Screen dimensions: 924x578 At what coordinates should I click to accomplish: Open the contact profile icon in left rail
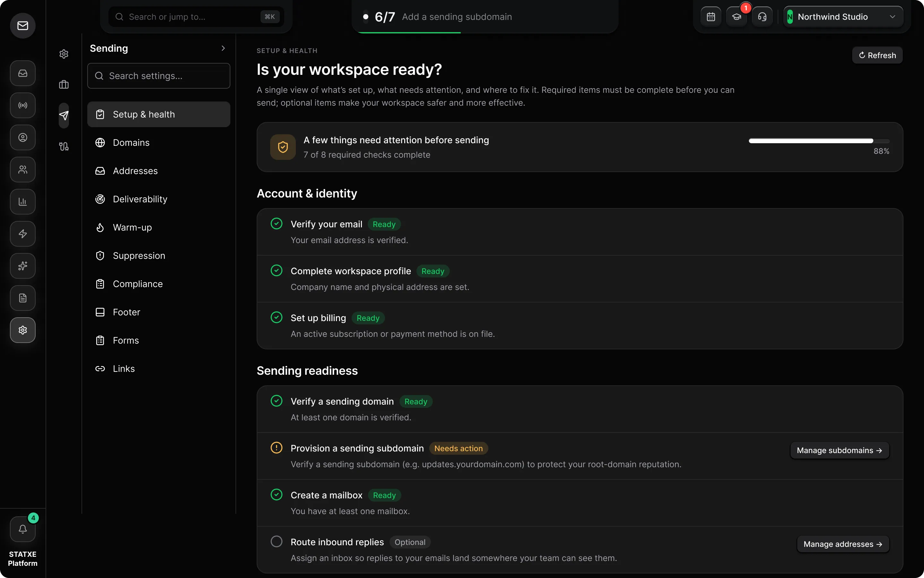pyautogui.click(x=22, y=137)
